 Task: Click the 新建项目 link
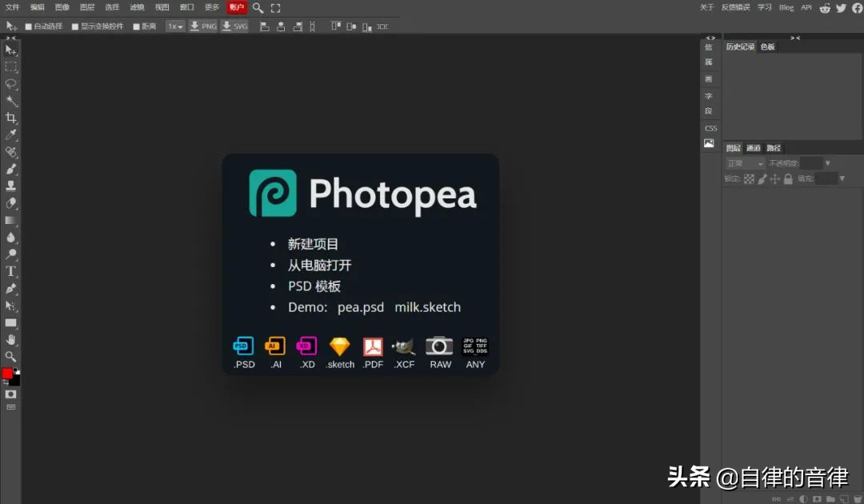point(313,244)
